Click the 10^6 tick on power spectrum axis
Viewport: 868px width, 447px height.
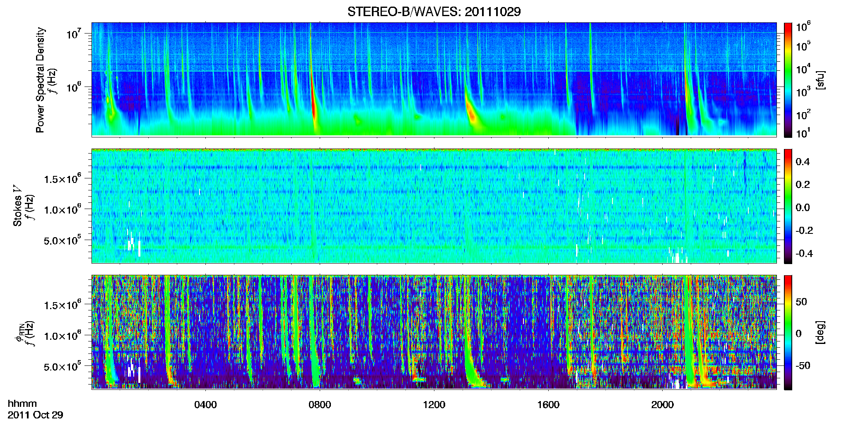(x=74, y=87)
